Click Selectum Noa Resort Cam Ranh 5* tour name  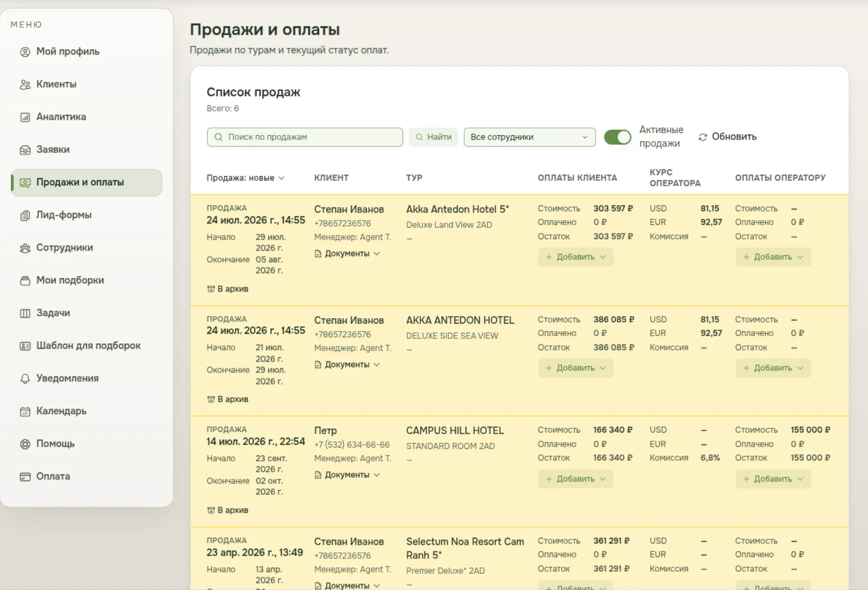[x=465, y=549]
